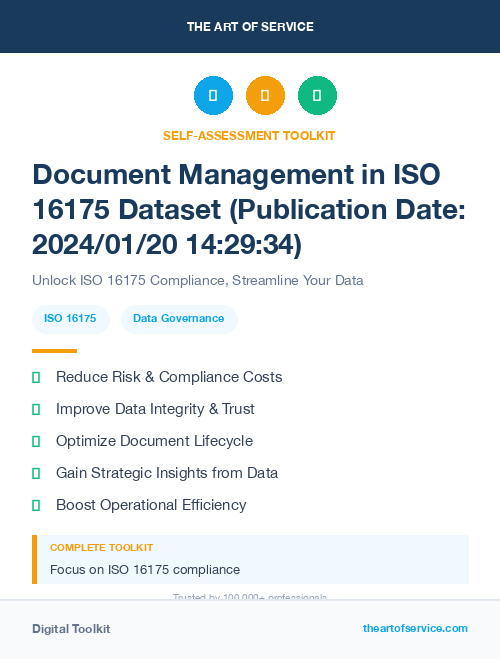
Task: Select the Data Governance tag
Action: pos(179,319)
